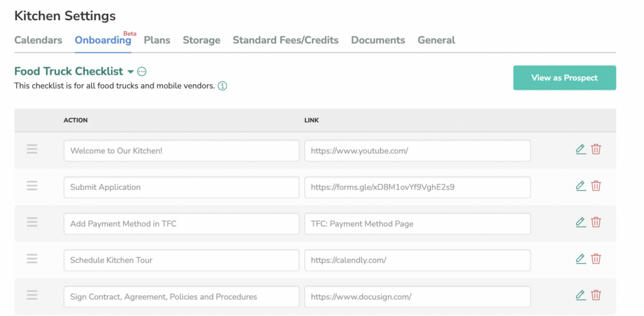The height and width of the screenshot is (316, 644).
Task: Click drag handle for Schedule Kitchen Tour row
Action: (x=32, y=259)
